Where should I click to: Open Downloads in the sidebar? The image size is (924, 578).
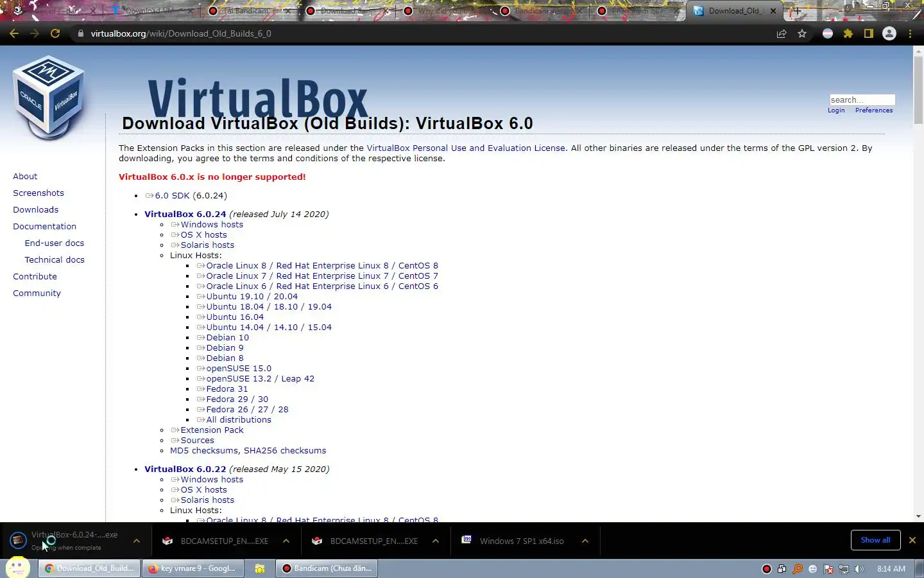click(36, 209)
